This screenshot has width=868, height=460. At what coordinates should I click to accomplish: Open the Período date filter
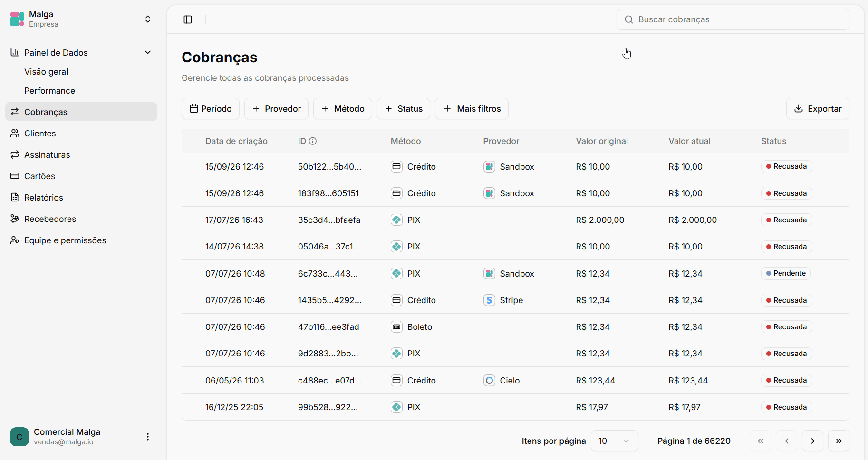[211, 109]
